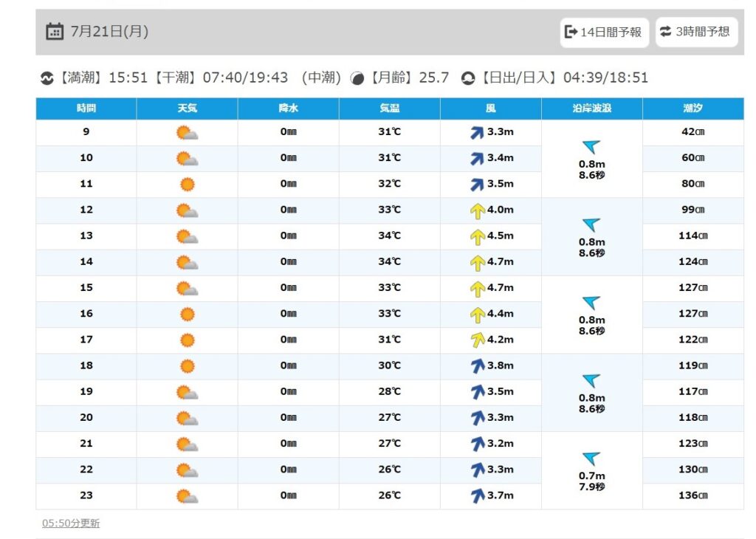Image resolution: width=756 pixels, height=539 pixels.
Task: Click the 7月21日(月) date text
Action: pyautogui.click(x=109, y=32)
